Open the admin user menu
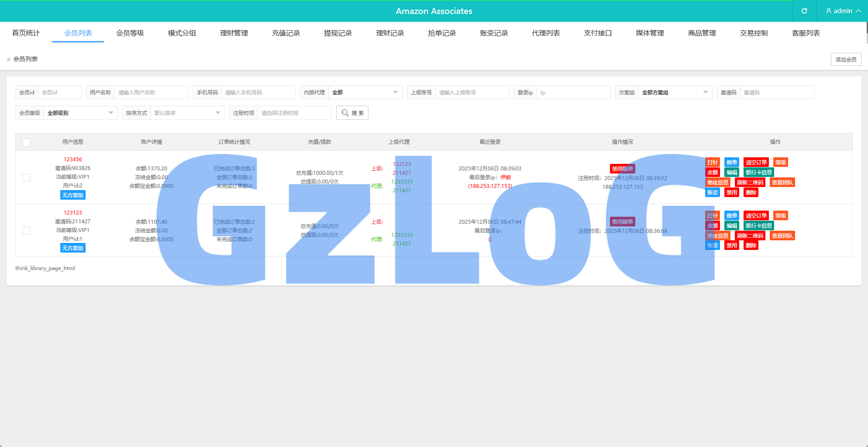 pyautogui.click(x=843, y=11)
